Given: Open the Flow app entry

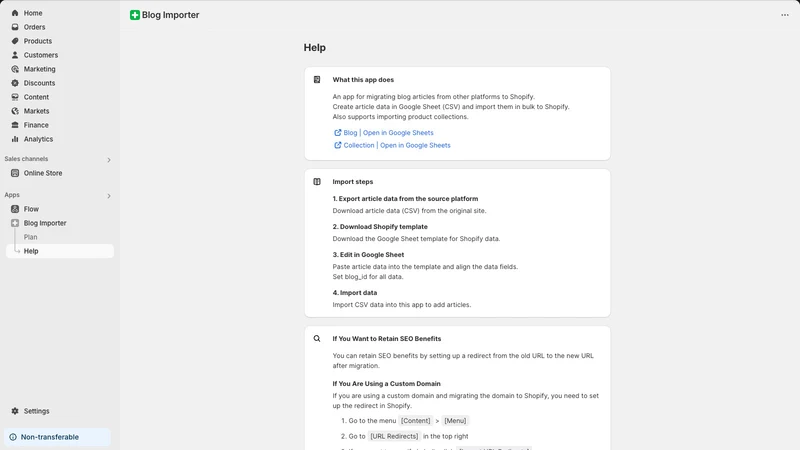Looking at the screenshot, I should click(x=31, y=209).
